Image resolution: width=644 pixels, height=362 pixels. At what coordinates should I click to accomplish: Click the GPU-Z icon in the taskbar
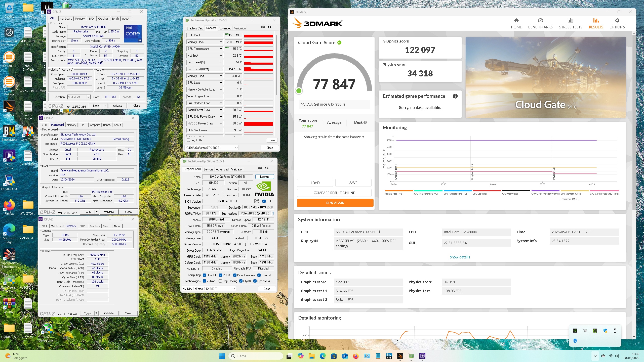pyautogui.click(x=411, y=356)
